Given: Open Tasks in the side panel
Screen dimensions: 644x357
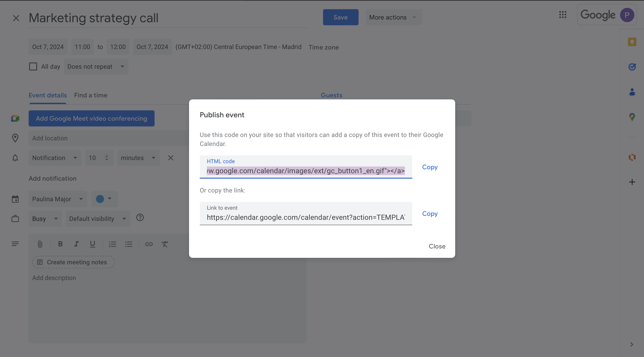Looking at the screenshot, I should click(632, 67).
